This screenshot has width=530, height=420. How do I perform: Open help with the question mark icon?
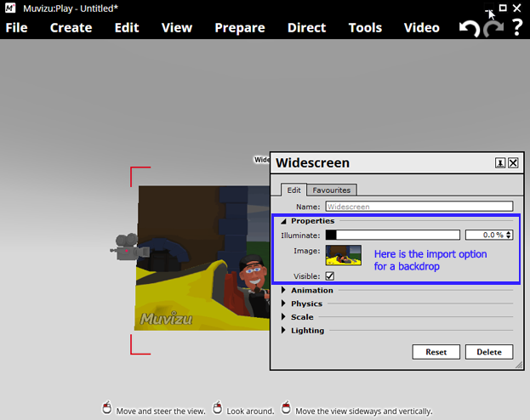517,28
